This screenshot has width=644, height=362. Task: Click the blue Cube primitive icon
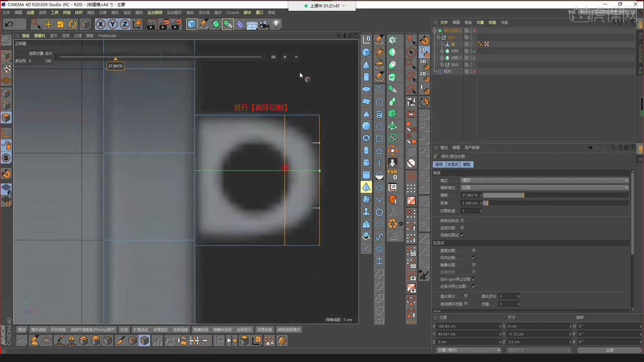point(192,24)
